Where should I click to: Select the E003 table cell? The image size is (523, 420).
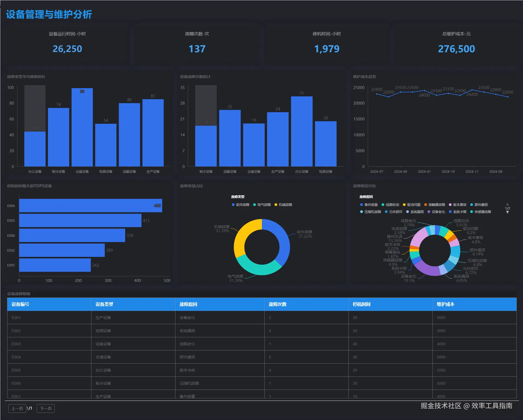pos(49,344)
